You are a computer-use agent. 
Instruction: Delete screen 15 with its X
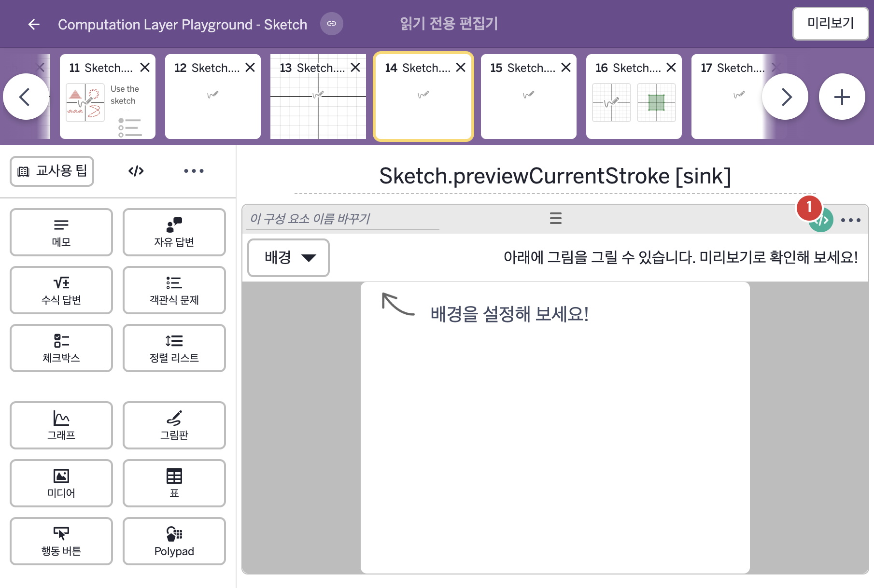click(566, 68)
